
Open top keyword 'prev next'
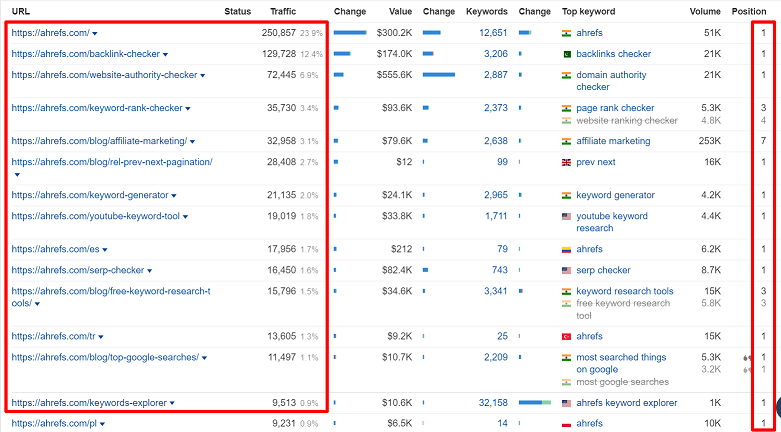tap(596, 162)
